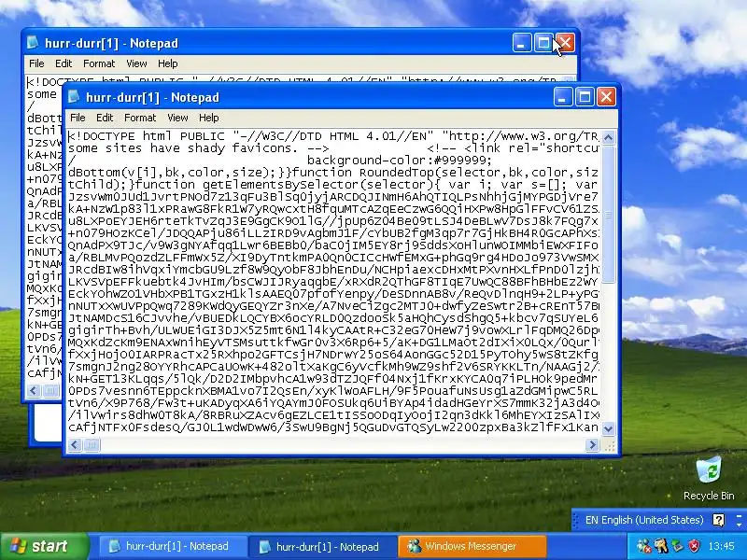Open the File menu in the back Notepad window
The width and height of the screenshot is (747, 560).
(36, 63)
